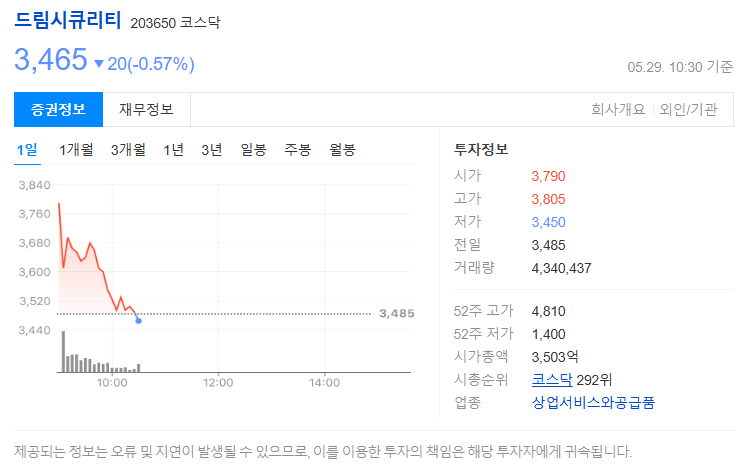The image size is (746, 469).
Task: Switch chart to 주봉 candles
Action: 297,150
